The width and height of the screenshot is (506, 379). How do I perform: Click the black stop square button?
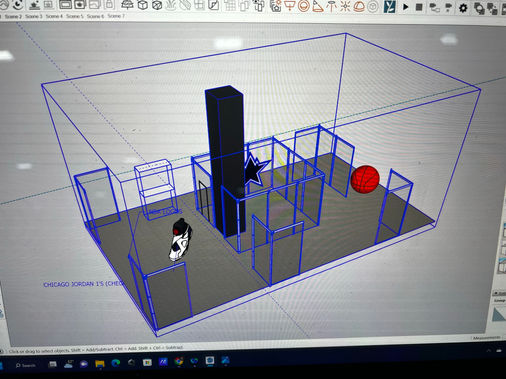(419, 7)
